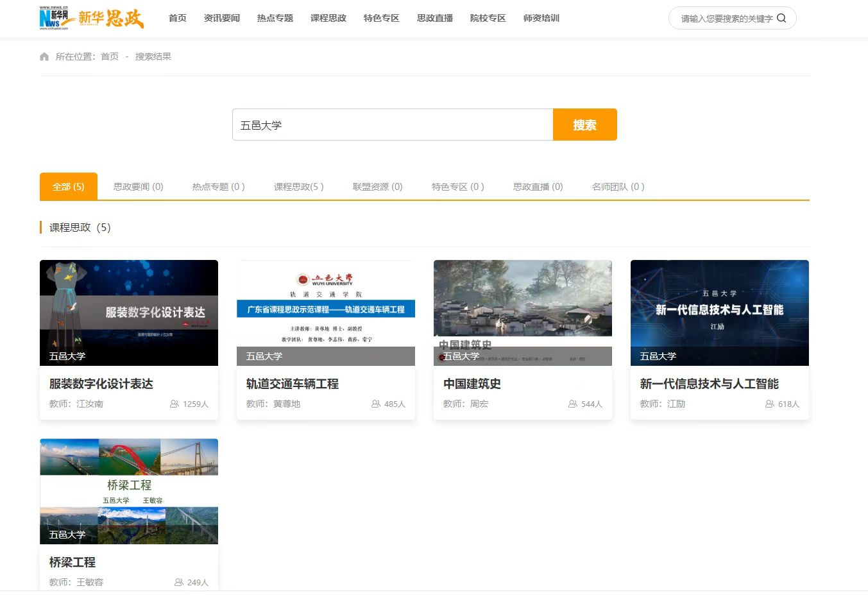Switch to the 课程思政(5) tab
The width and height of the screenshot is (868, 595).
tap(298, 187)
